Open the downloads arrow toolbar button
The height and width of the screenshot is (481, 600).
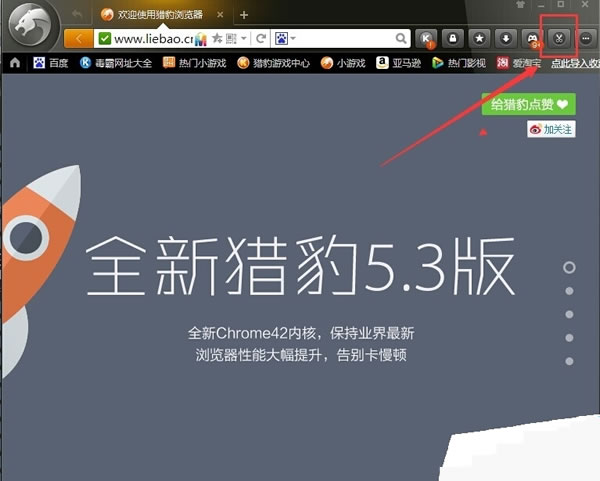(x=506, y=38)
